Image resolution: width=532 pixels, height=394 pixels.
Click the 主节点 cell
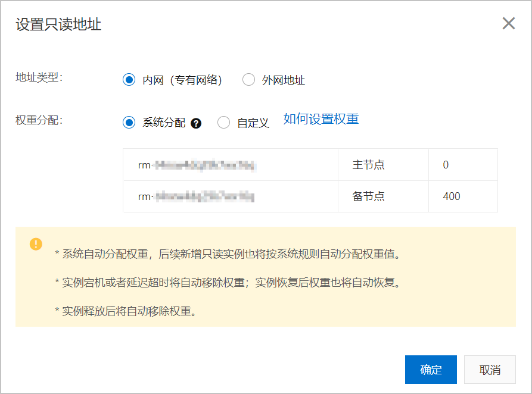pyautogui.click(x=384, y=165)
